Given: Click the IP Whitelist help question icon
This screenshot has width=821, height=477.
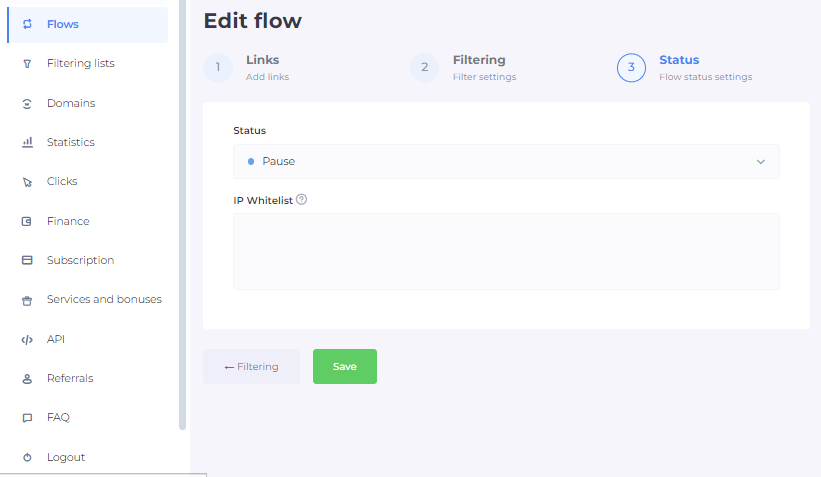Looking at the screenshot, I should point(301,199).
